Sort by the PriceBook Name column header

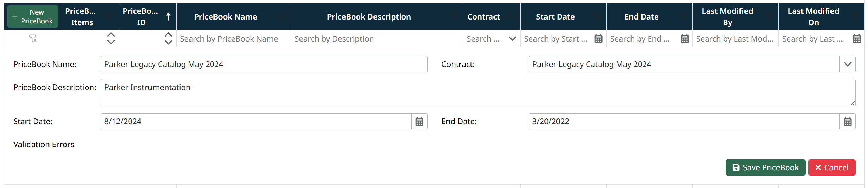[x=225, y=17]
